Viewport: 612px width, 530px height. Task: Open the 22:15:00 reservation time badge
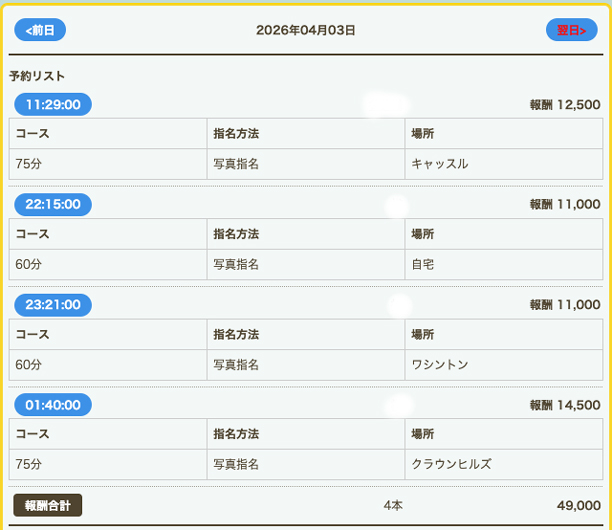53,204
